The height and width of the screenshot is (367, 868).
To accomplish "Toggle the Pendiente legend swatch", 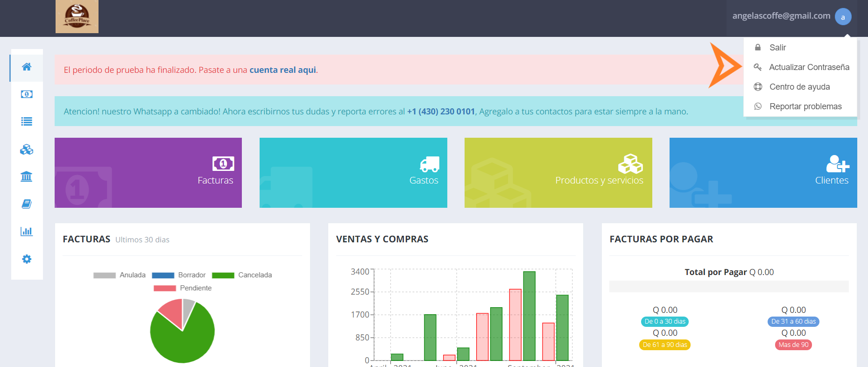I will (x=165, y=289).
